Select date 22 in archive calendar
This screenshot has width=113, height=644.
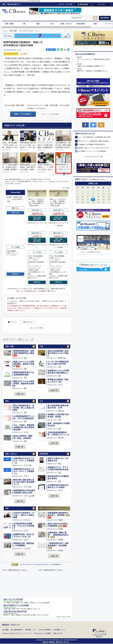[93, 200]
